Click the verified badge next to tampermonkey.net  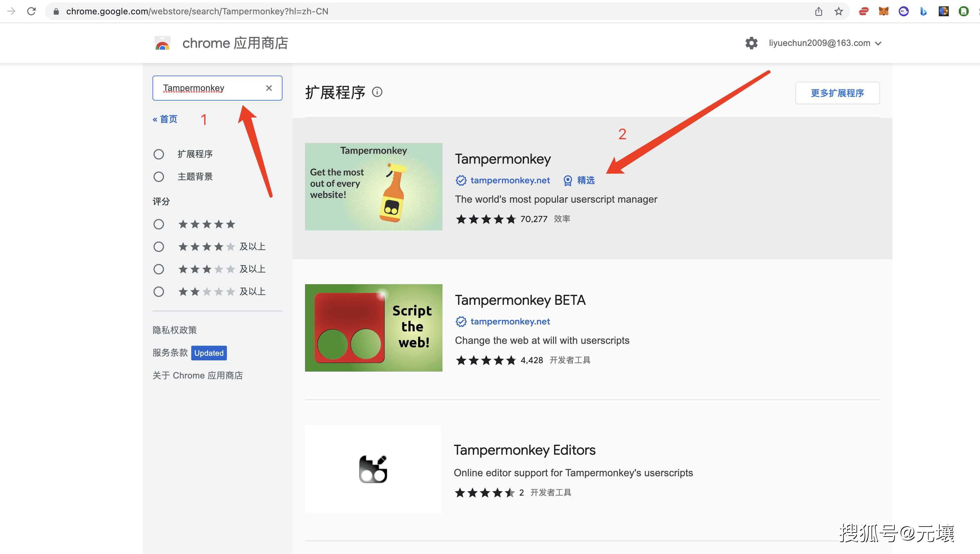pyautogui.click(x=461, y=181)
